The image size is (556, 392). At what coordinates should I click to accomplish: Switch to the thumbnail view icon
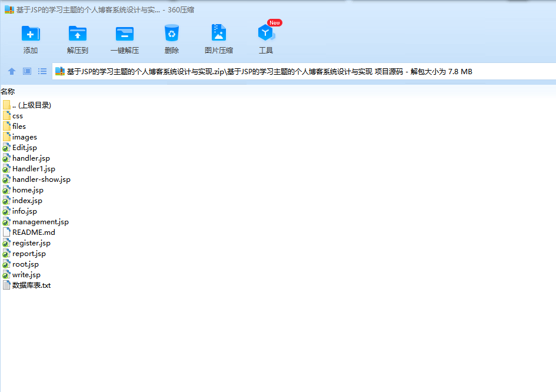pos(27,71)
